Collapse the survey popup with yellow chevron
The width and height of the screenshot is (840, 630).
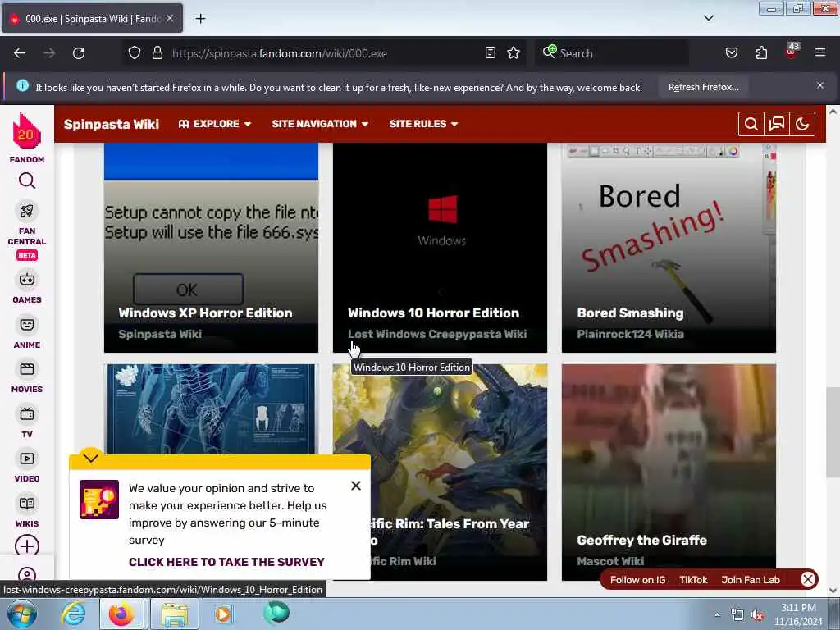pyautogui.click(x=91, y=458)
